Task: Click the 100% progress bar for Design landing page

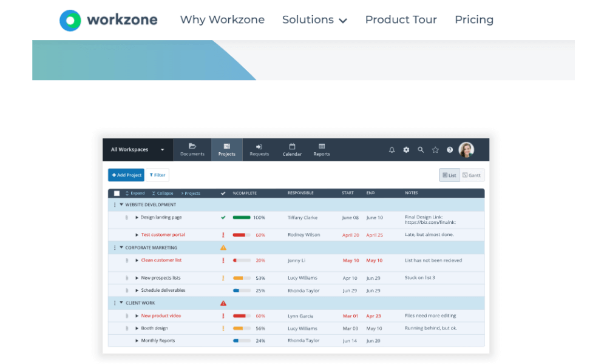Action: click(x=242, y=217)
